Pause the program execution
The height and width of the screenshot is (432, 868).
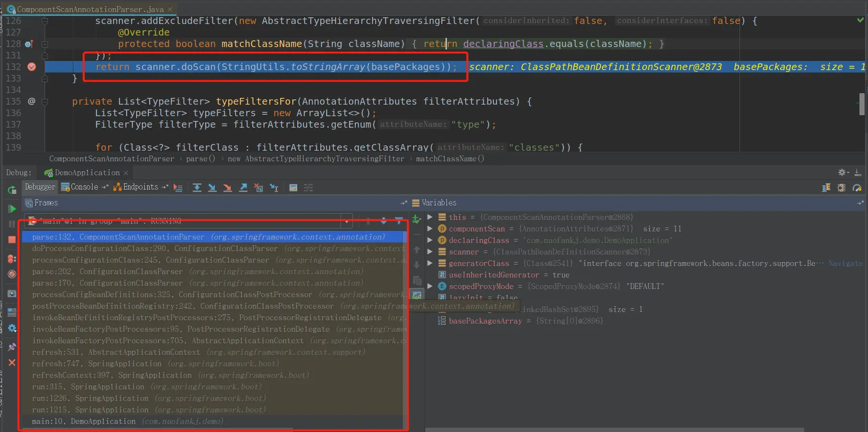(x=12, y=224)
